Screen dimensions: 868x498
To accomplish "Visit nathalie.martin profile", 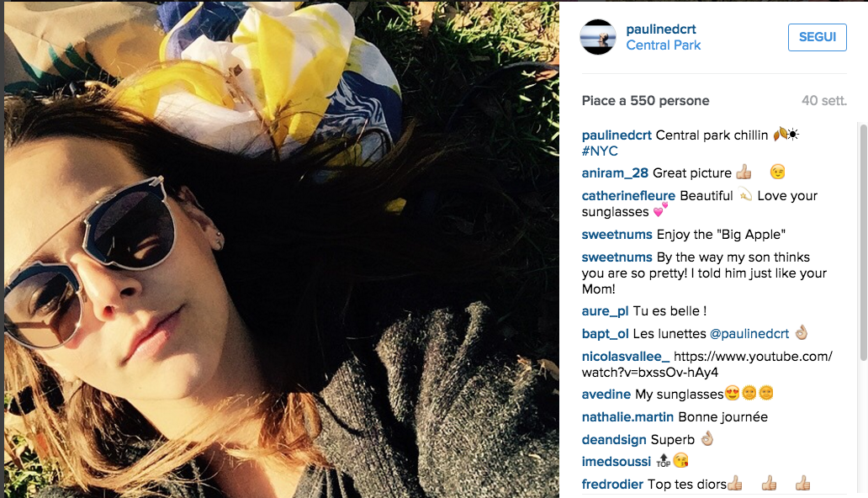I will (x=627, y=417).
